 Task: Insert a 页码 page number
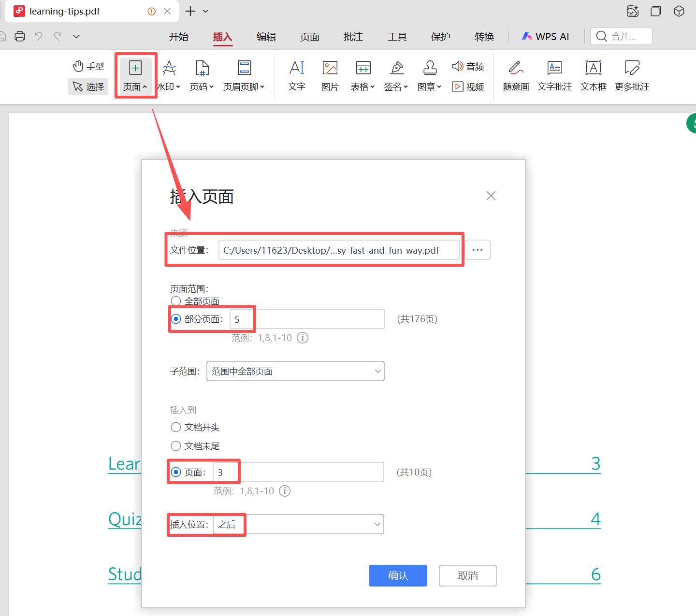coord(202,76)
